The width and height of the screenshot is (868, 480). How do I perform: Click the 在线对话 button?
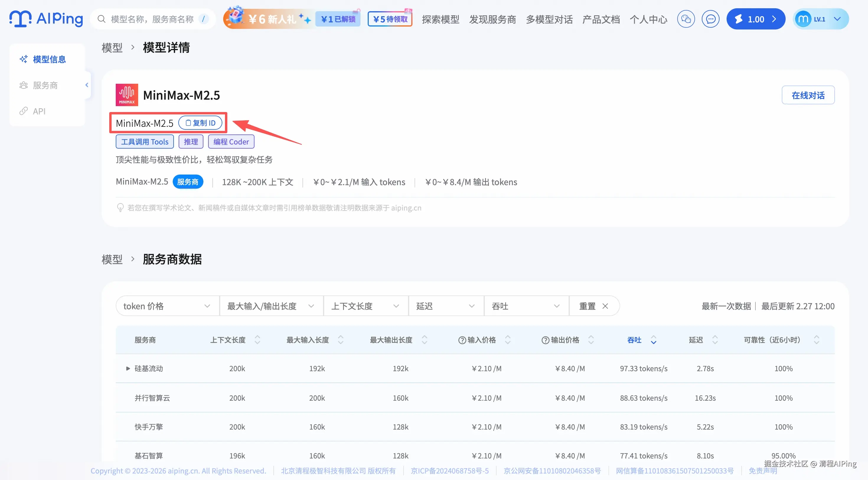[808, 95]
